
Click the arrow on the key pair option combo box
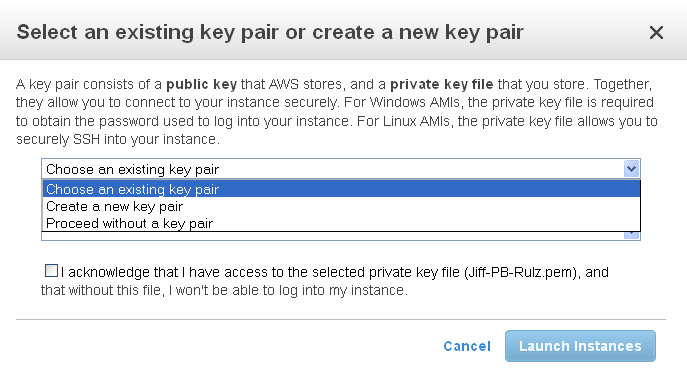631,169
